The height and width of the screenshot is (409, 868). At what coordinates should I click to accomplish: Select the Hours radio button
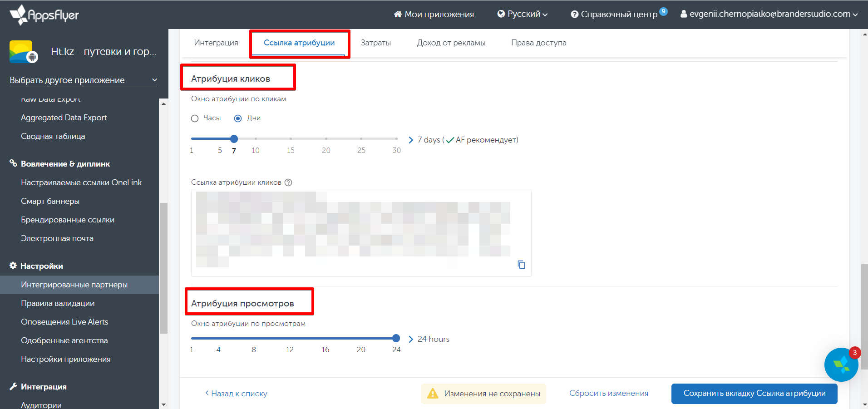[195, 118]
